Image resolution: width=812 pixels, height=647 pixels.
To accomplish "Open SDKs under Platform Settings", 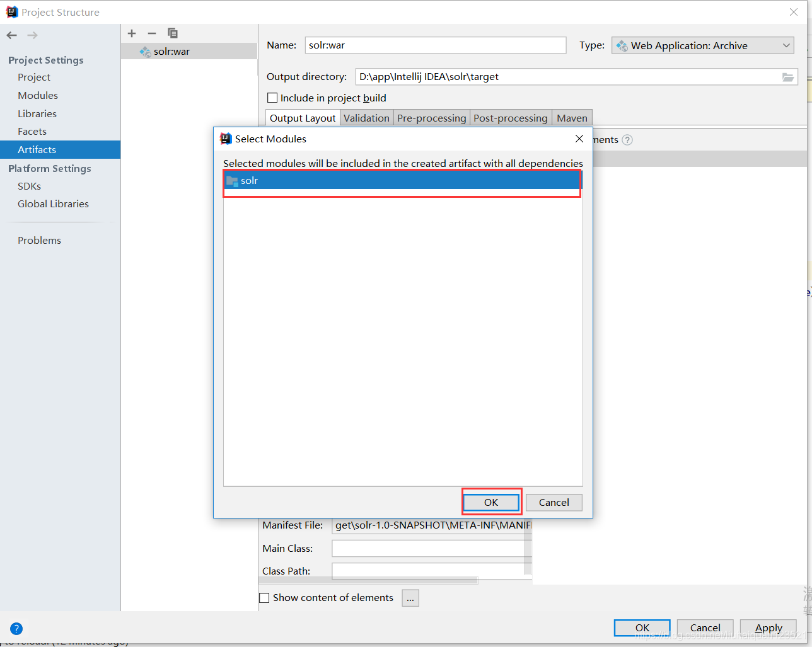I will [29, 186].
